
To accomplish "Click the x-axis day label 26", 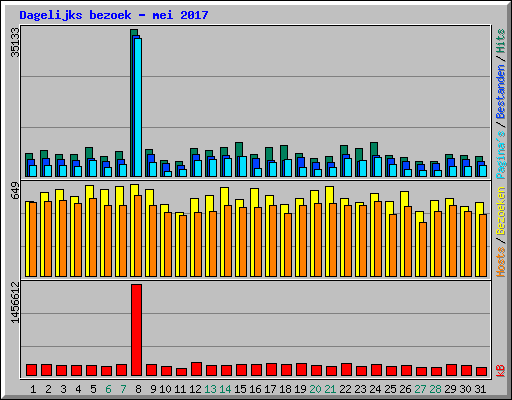I will tap(405, 389).
